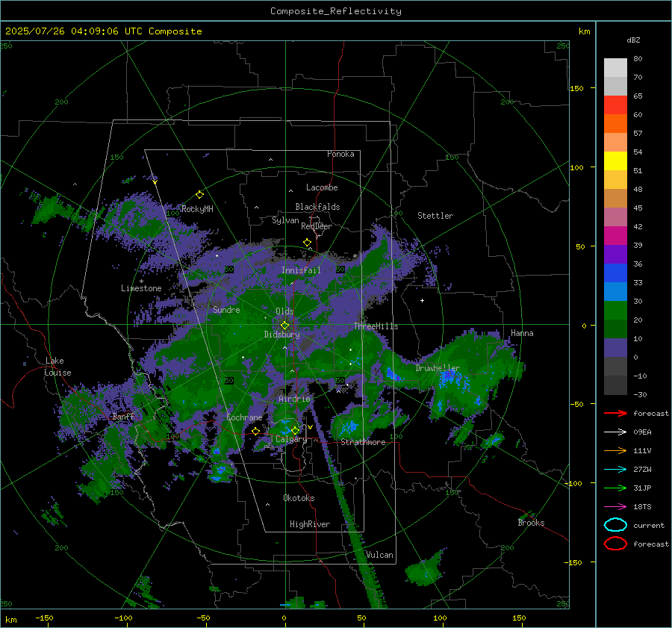The image size is (672, 628).
Task: Click the Lacombe city label
Action: pos(322,187)
